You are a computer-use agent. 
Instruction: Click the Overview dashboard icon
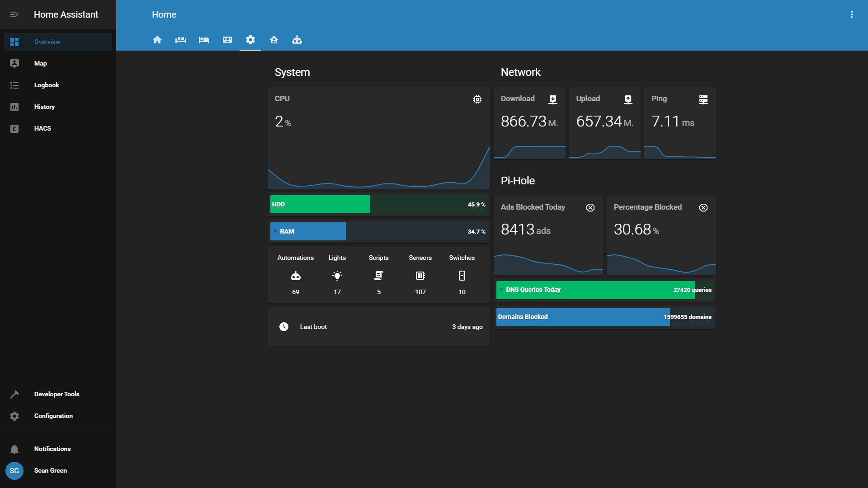coord(14,42)
